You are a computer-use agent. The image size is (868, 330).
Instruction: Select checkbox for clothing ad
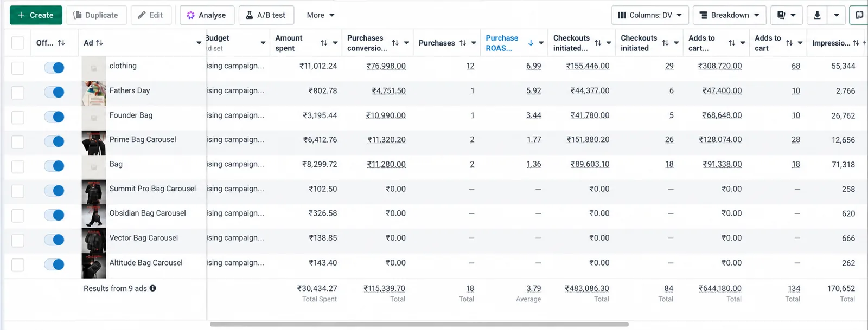[x=18, y=68]
